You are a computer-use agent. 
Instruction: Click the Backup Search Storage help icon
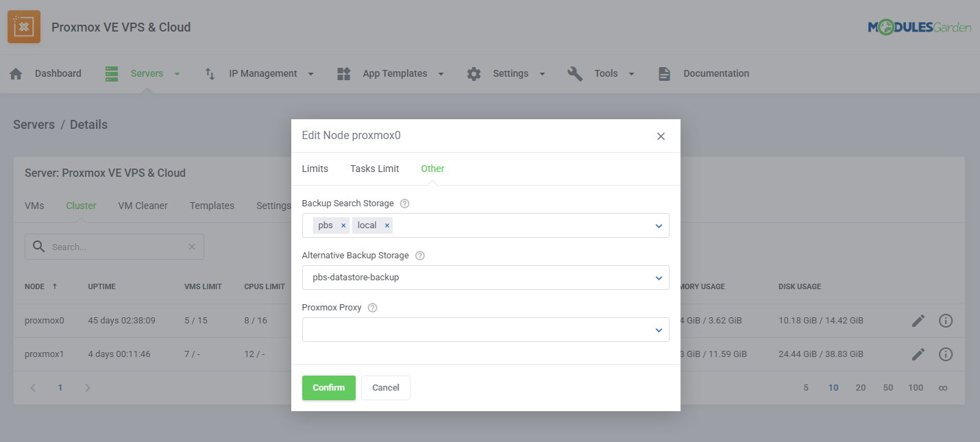(404, 203)
